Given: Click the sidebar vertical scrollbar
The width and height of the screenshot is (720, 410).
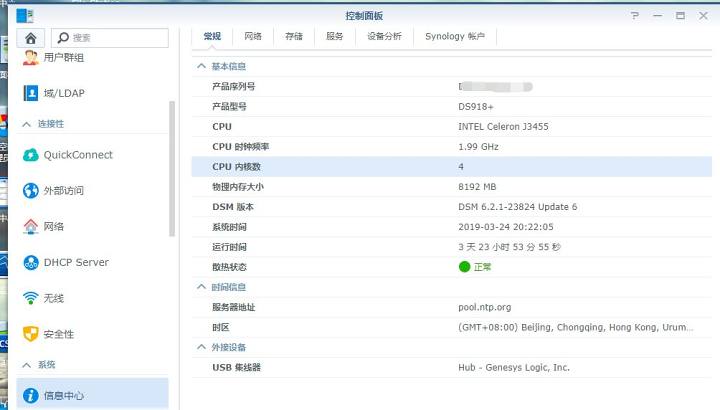Looking at the screenshot, I should click(172, 168).
